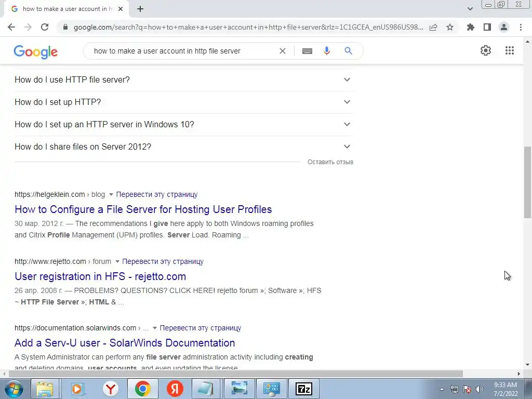532x399 pixels.
Task: Open 'User registration in HFS' result
Action: [x=100, y=276]
